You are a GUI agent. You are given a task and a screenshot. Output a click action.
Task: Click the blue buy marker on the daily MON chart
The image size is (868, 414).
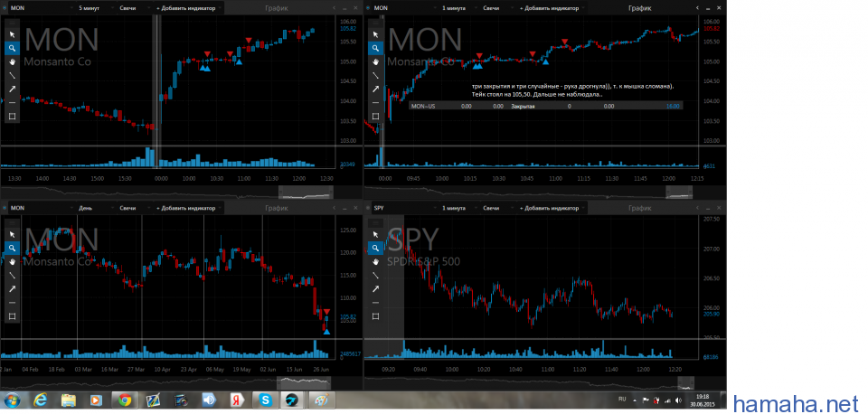[326, 332]
